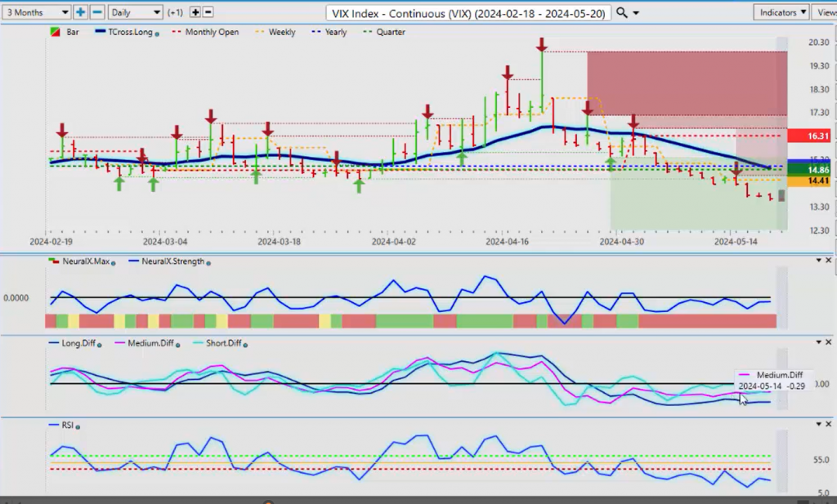Click the blue plus zoom-in icon
Viewport: 837px width, 504px height.
81,12
